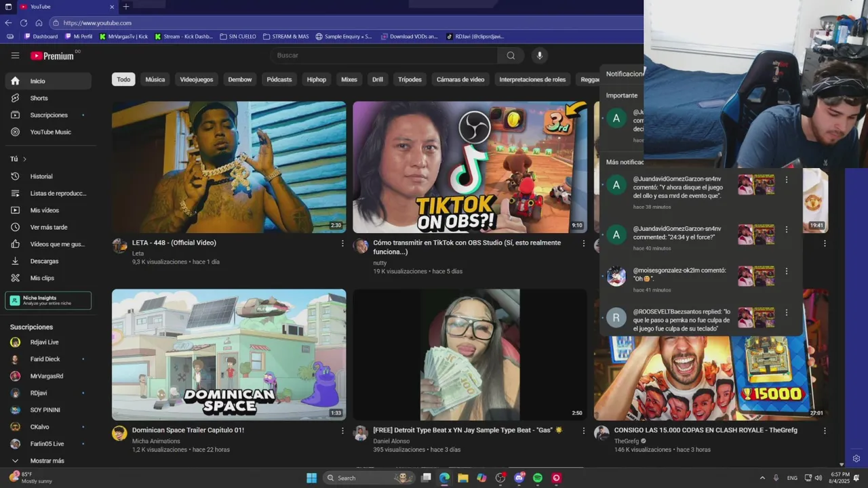Open the Dashboard bookmark
The width and height of the screenshot is (868, 488).
[41, 37]
